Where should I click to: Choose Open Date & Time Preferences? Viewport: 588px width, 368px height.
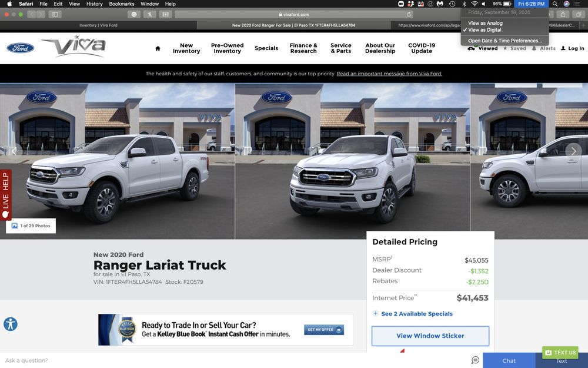[x=505, y=41]
